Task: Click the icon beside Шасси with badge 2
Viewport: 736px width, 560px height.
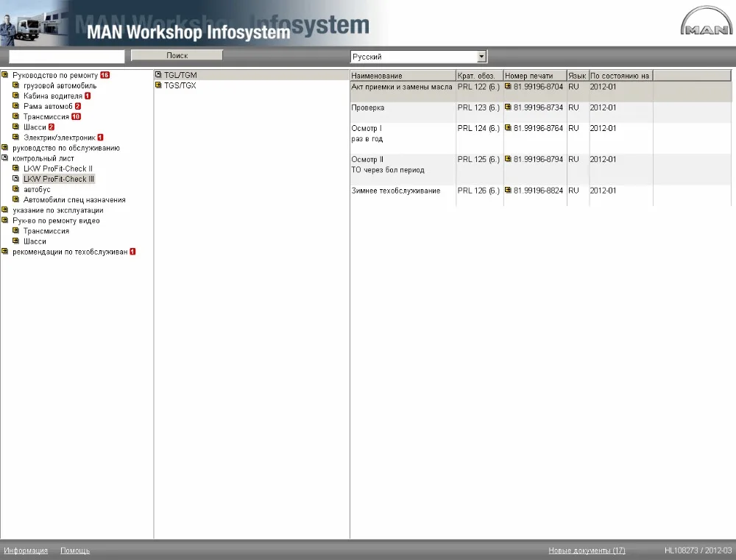Action: pyautogui.click(x=16, y=127)
